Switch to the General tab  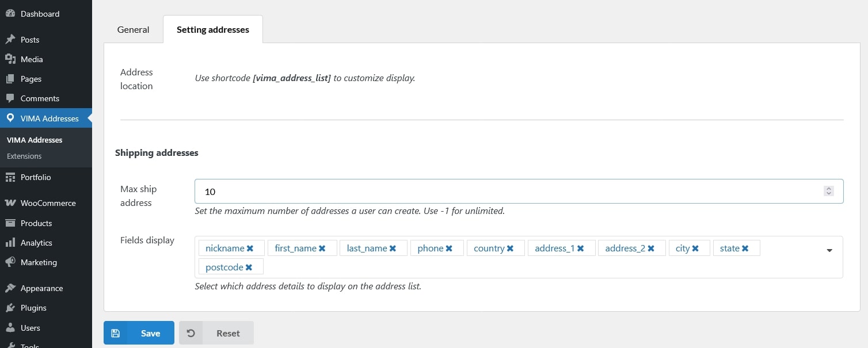[133, 29]
